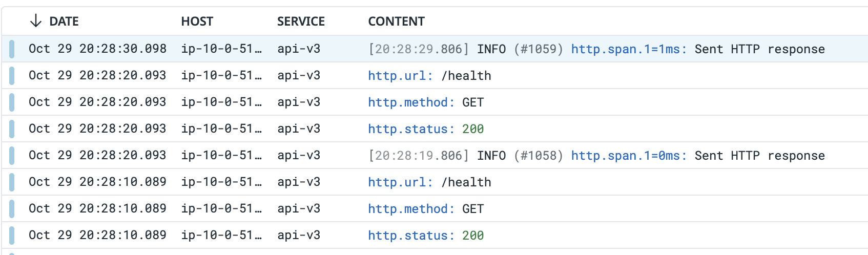868x255 pixels.
Task: Click http.url attribute in the 20:28:10.089 row
Action: (400, 182)
